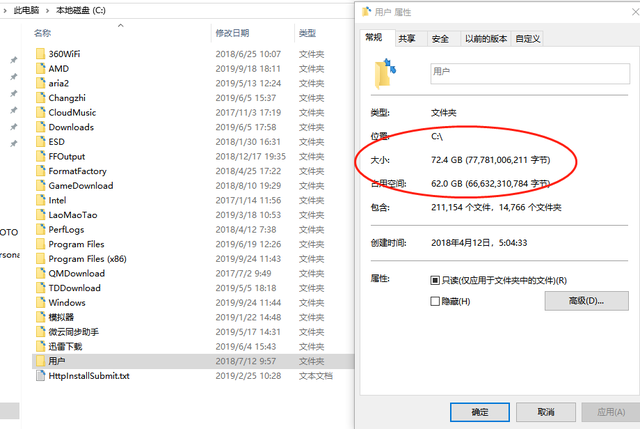Click the 文本文档 type cell

pyautogui.click(x=316, y=376)
